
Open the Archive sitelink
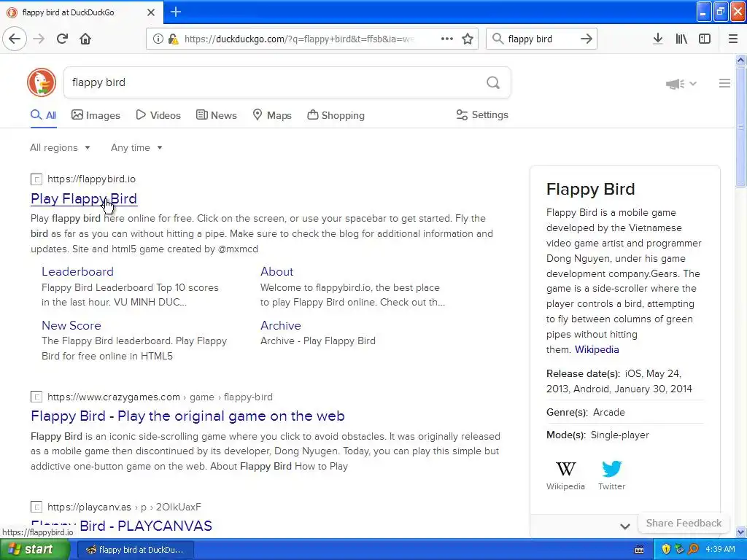281,325
